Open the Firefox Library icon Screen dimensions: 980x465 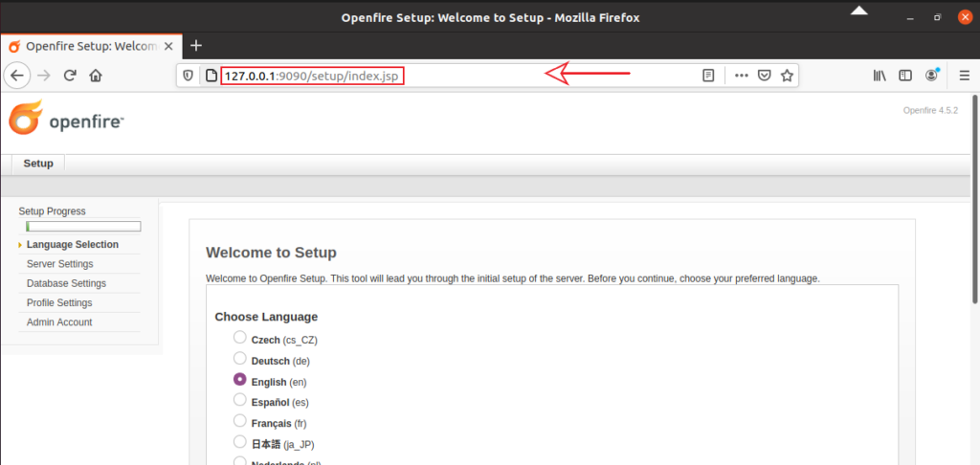click(x=880, y=76)
